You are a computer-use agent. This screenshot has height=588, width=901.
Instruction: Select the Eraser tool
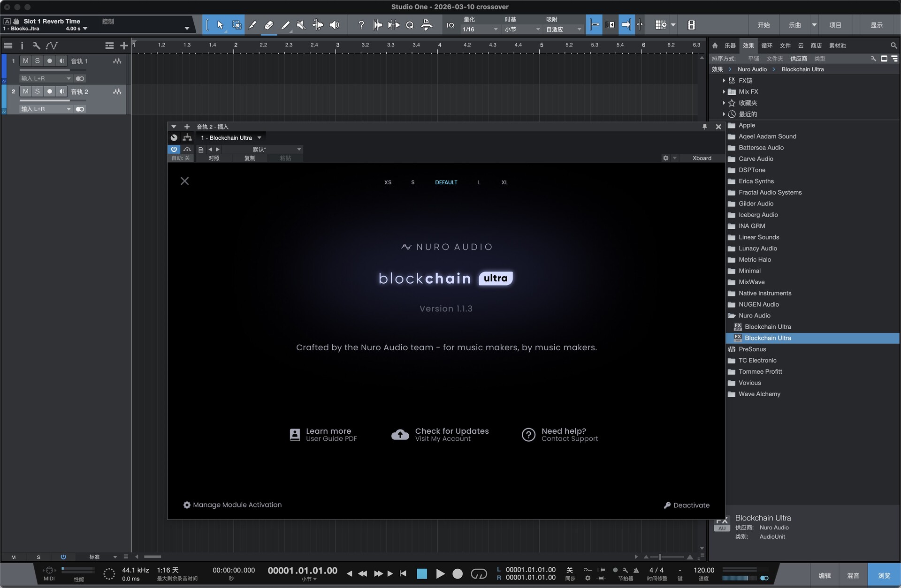269,25
